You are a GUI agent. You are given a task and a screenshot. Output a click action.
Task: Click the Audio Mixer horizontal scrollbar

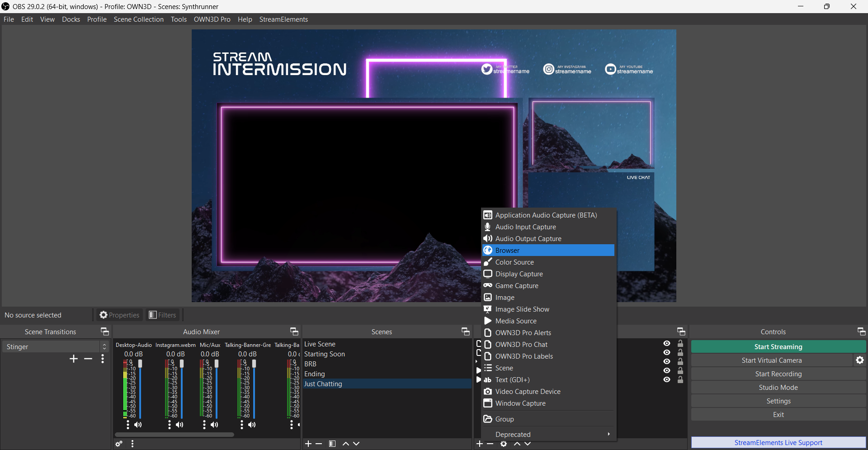tap(174, 434)
